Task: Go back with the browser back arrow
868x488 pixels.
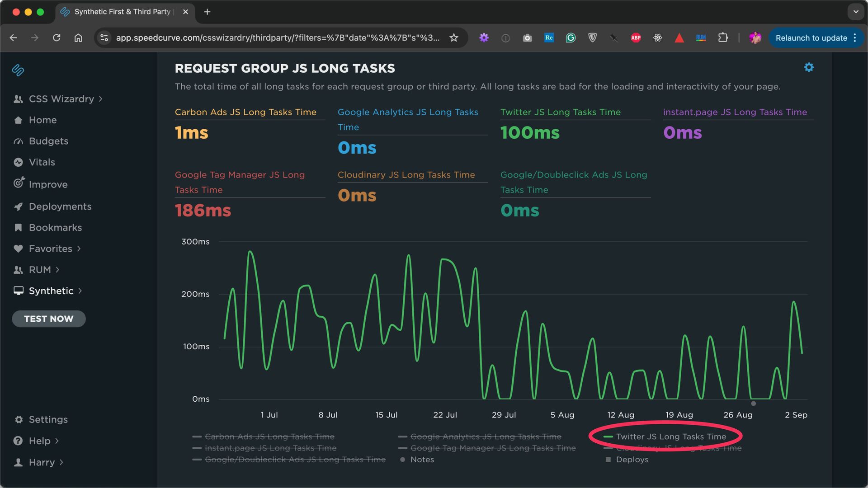Action: point(13,38)
